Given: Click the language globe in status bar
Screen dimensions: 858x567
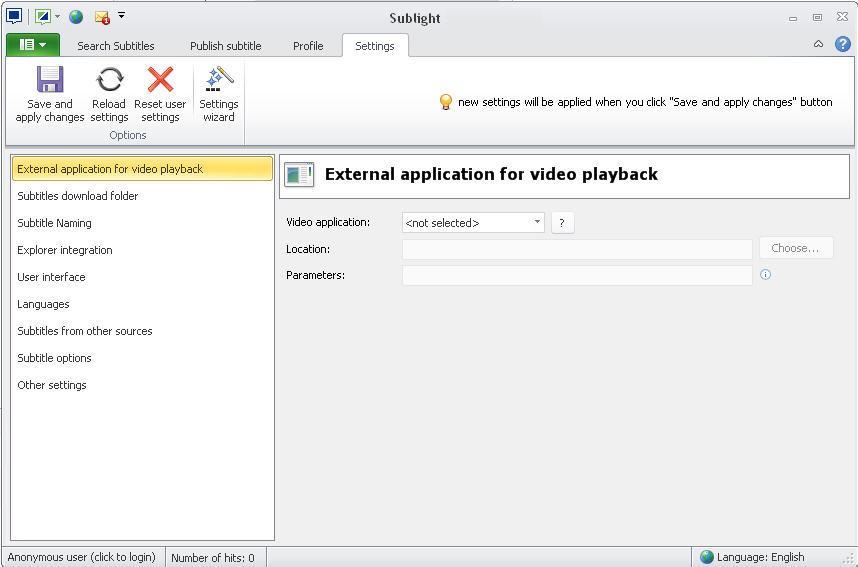Looking at the screenshot, I should coord(707,557).
